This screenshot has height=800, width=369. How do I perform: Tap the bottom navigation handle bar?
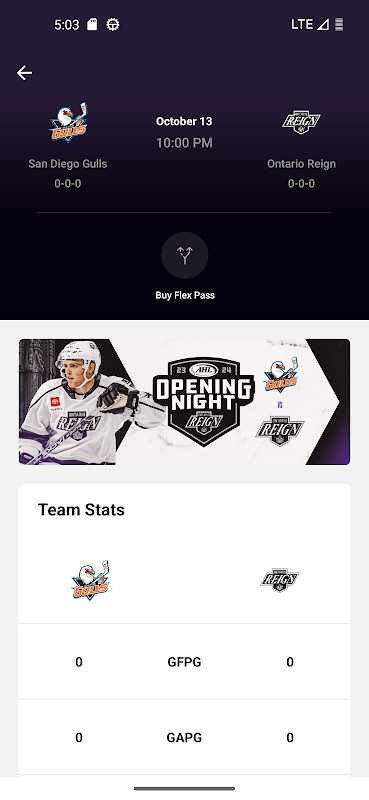(184, 789)
